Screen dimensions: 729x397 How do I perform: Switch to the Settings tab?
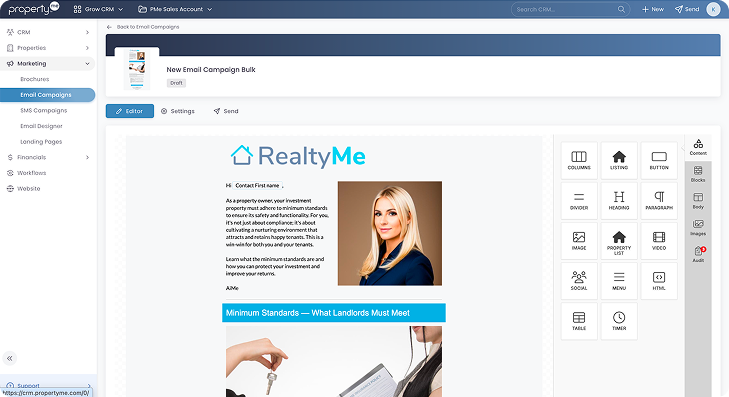pos(178,111)
